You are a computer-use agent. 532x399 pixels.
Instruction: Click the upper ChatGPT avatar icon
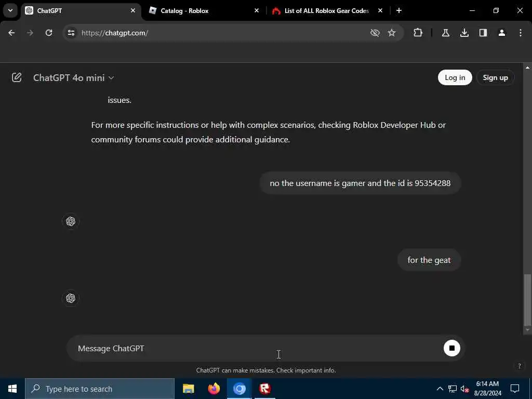click(71, 221)
